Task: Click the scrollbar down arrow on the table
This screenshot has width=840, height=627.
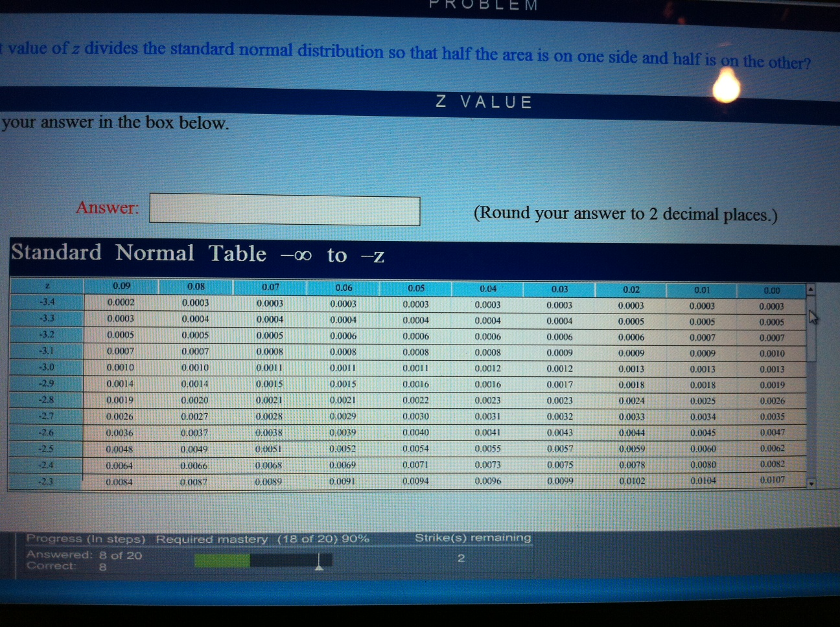Action: click(x=810, y=482)
